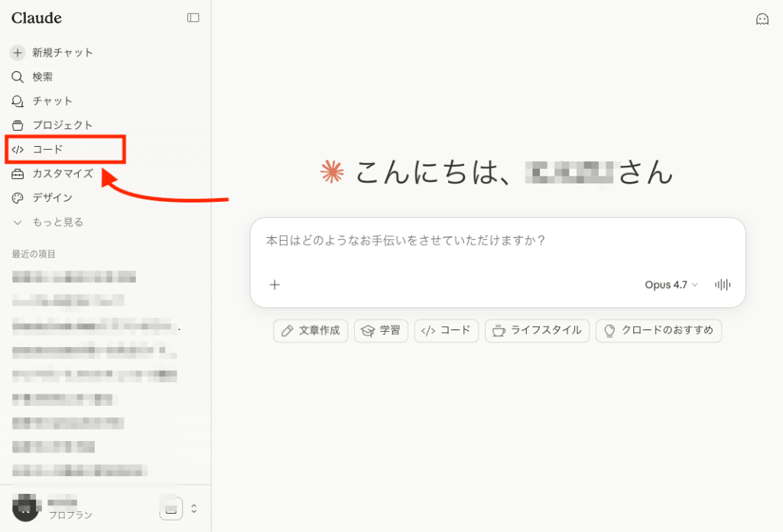Image resolution: width=783 pixels, height=532 pixels.
Task: Open 新規チャット
Action: pyautogui.click(x=63, y=53)
